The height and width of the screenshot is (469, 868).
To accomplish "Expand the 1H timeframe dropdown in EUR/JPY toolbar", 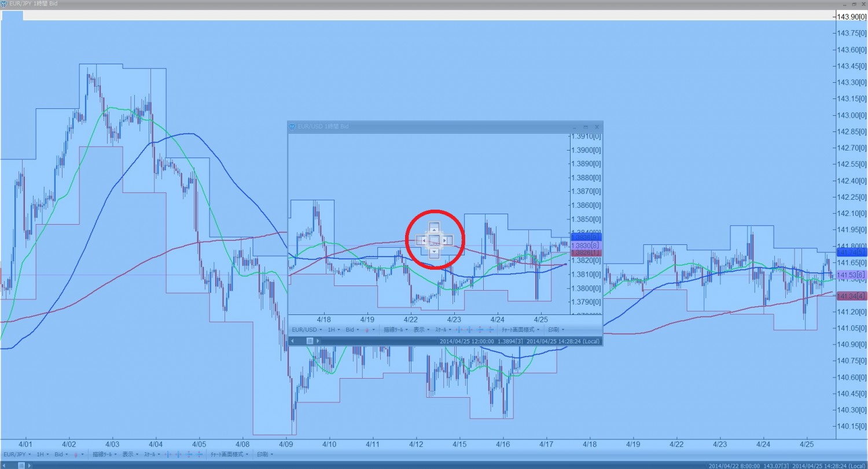I will 42,455.
